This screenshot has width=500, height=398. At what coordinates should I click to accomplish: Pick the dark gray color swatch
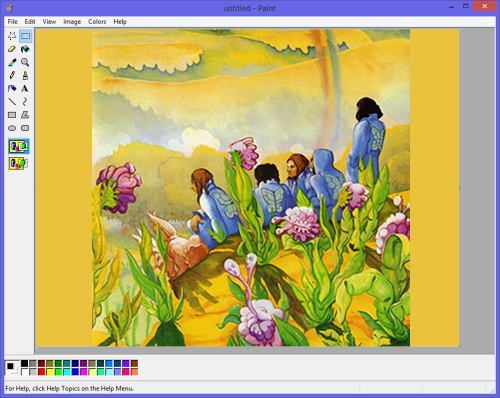tap(33, 364)
